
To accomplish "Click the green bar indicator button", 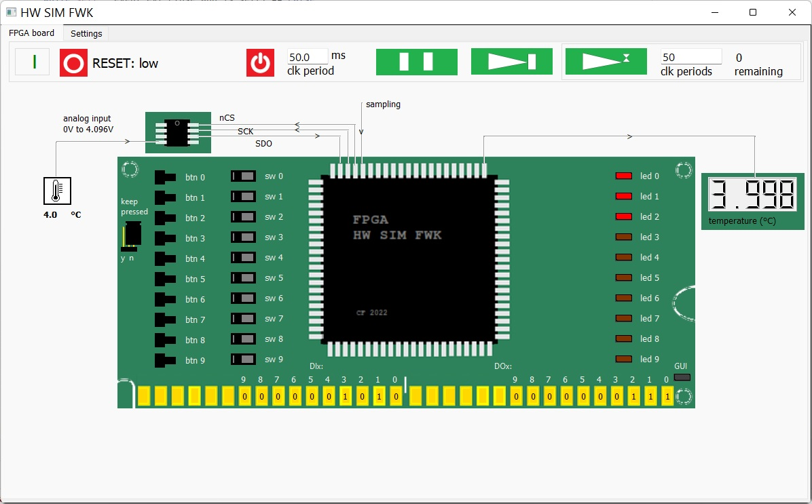I will [x=32, y=62].
